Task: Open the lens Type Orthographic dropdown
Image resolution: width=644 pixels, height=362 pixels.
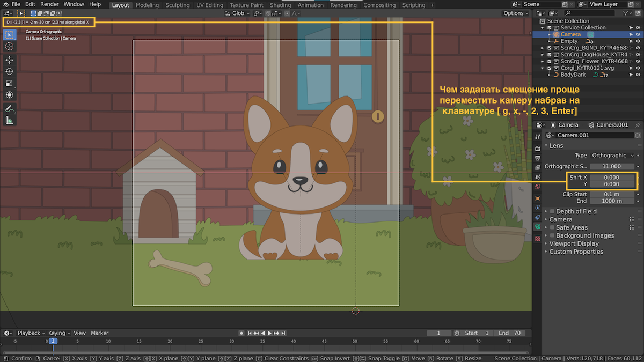Action: pos(612,156)
